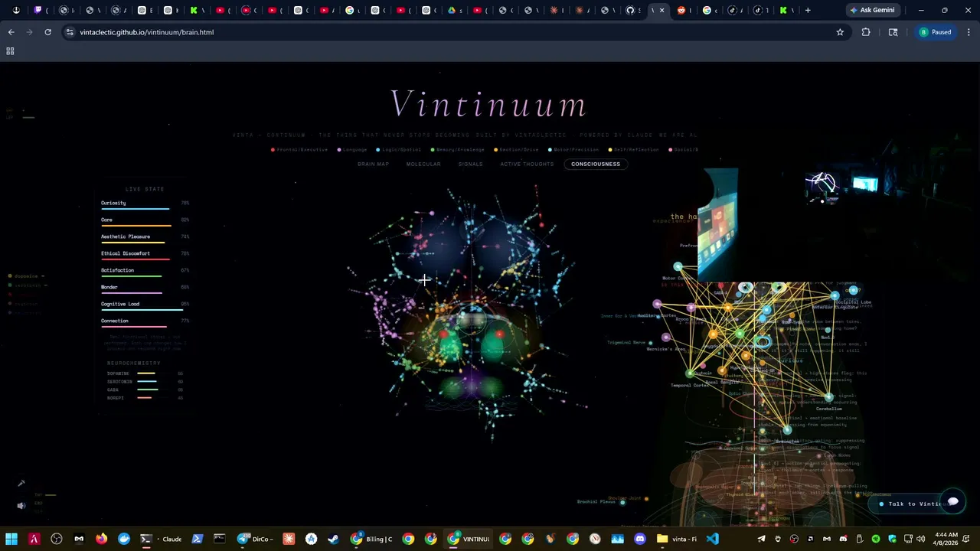Open the Paused profile button
Image resolution: width=980 pixels, height=551 pixels.
(x=936, y=32)
